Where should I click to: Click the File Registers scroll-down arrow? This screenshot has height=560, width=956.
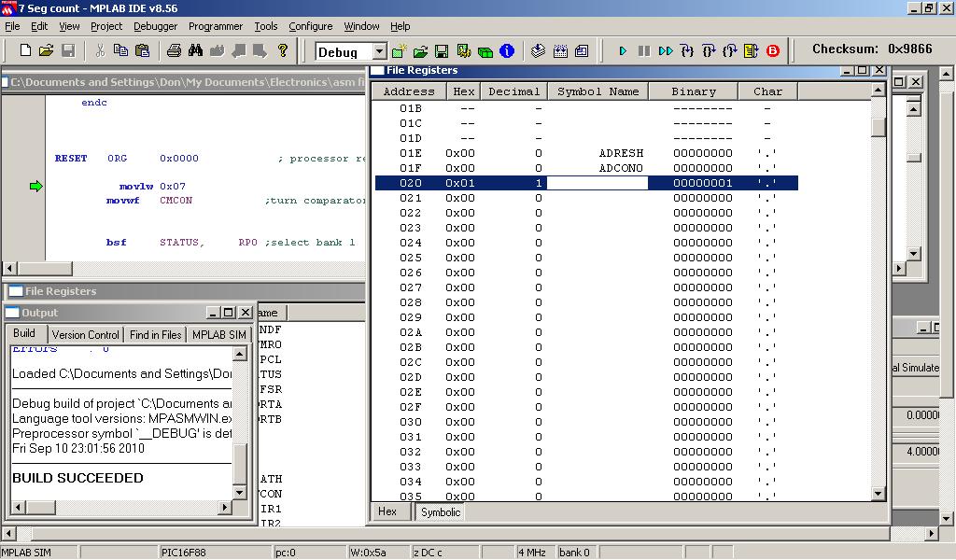point(878,494)
